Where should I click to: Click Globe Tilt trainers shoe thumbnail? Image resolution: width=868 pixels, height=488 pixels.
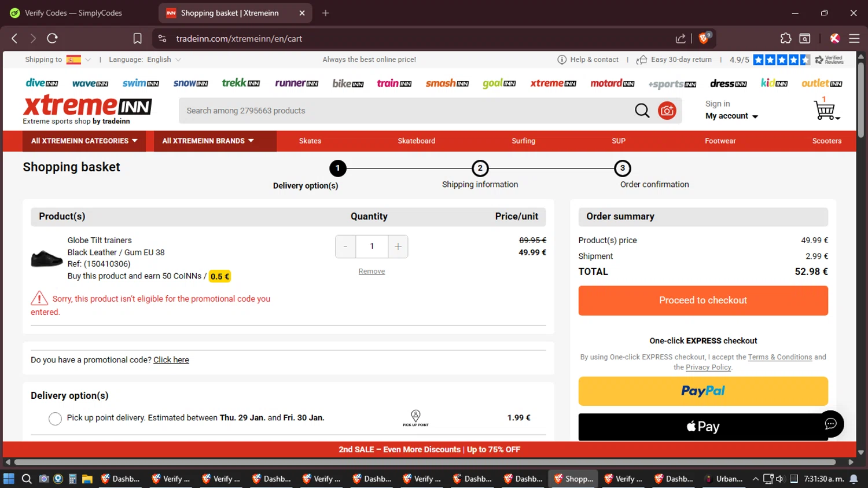point(46,258)
